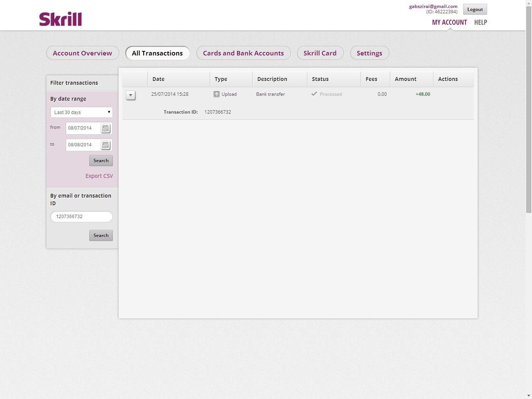Click the account ID 46222394 text

pyautogui.click(x=442, y=12)
